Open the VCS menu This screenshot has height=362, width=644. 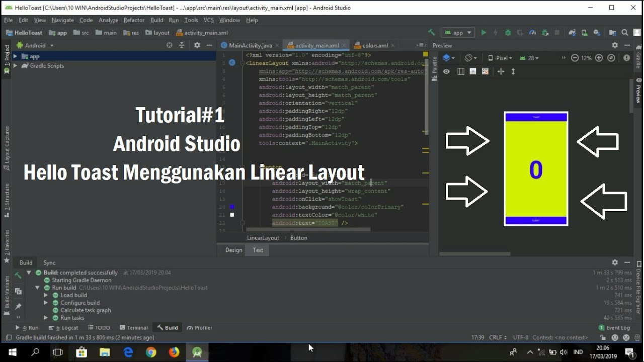pos(209,20)
